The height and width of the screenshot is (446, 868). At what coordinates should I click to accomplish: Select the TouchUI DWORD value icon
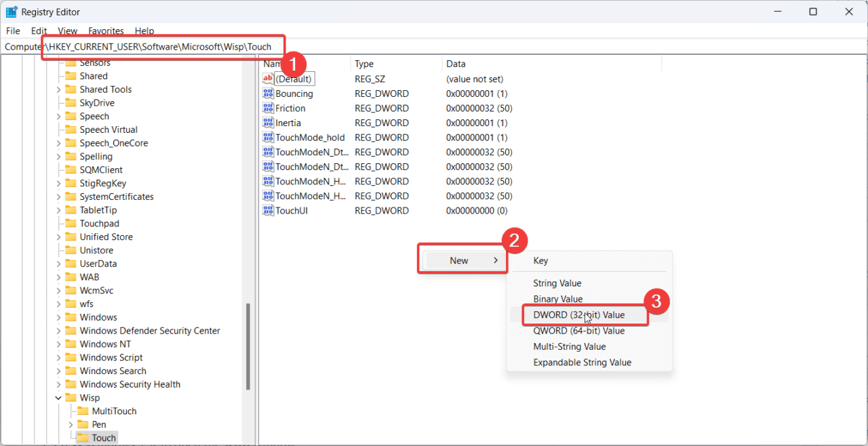tap(268, 211)
